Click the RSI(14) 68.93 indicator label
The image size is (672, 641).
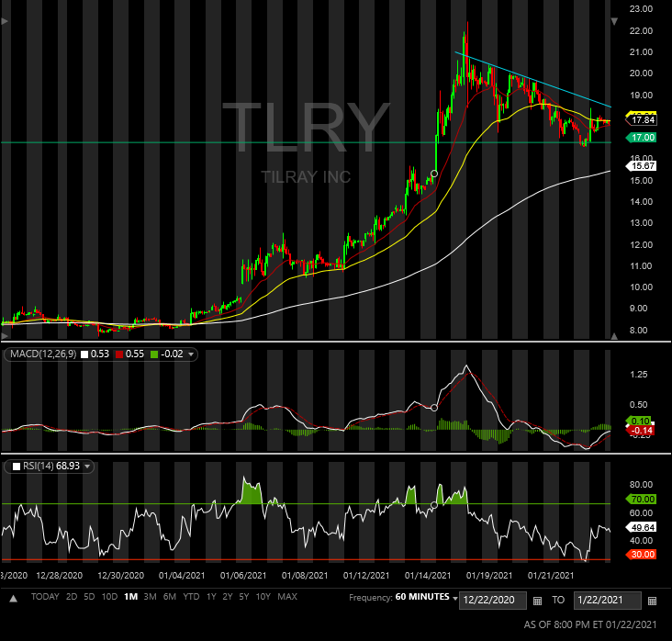click(51, 467)
